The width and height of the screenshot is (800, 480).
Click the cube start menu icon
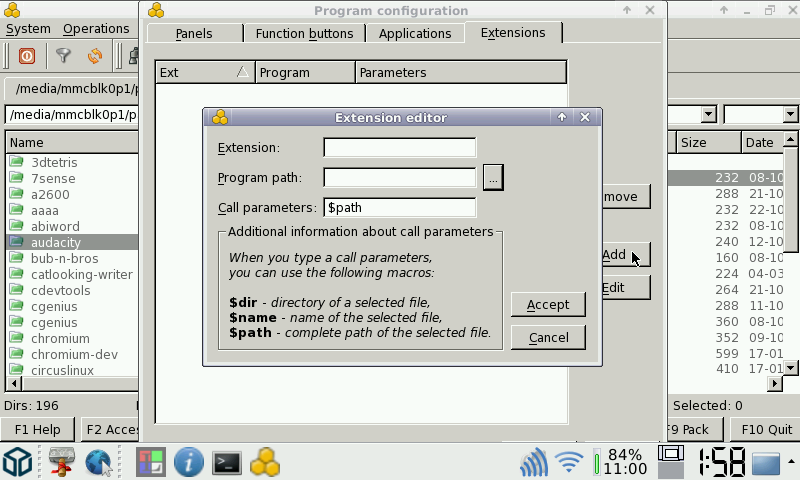point(18,462)
